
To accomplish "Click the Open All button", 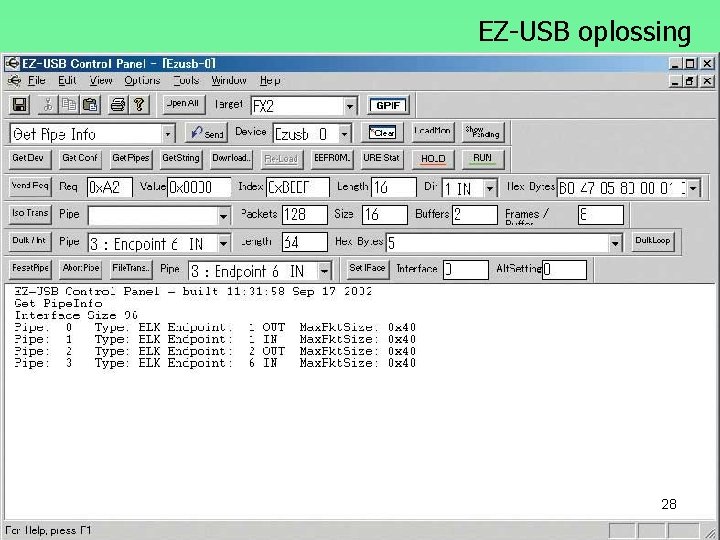I will (184, 104).
